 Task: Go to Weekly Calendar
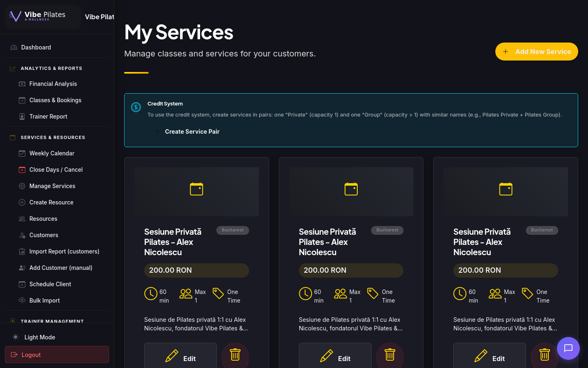[x=52, y=153]
